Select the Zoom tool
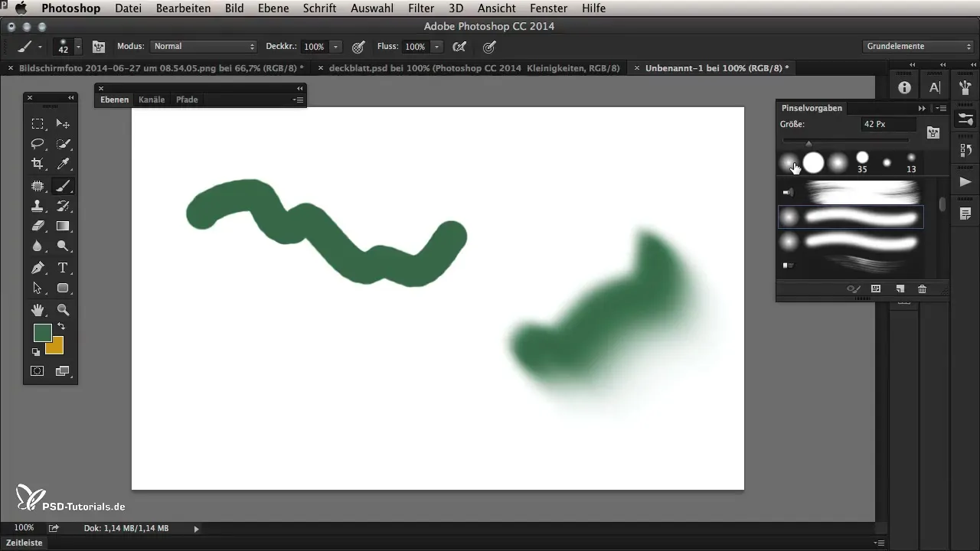980x551 pixels. click(63, 310)
